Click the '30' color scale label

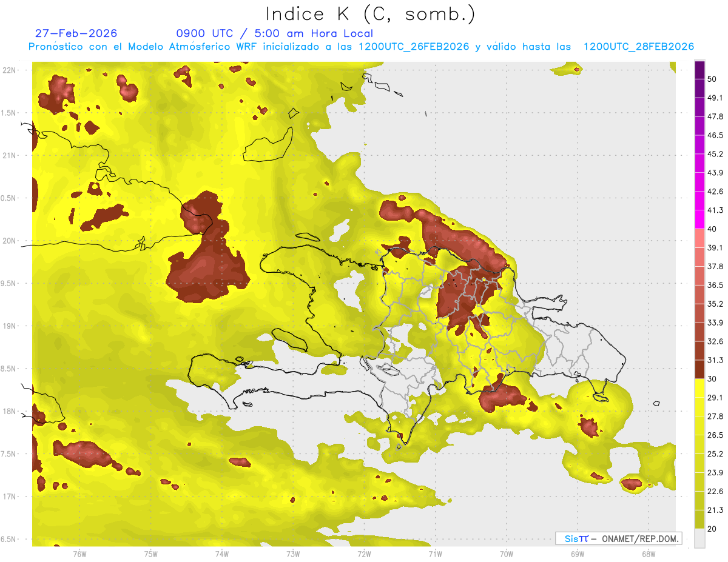712,379
